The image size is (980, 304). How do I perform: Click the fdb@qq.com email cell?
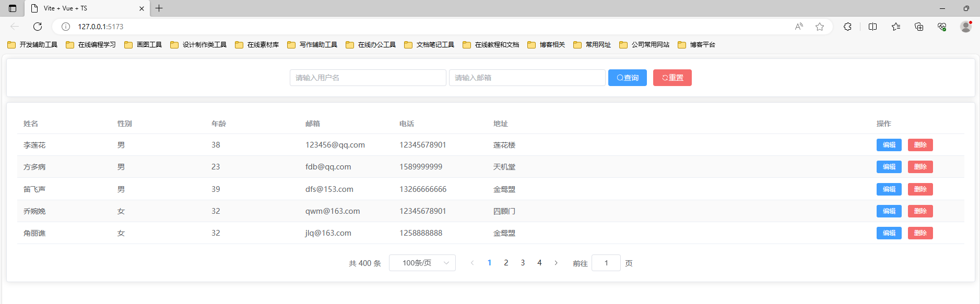pyautogui.click(x=328, y=167)
